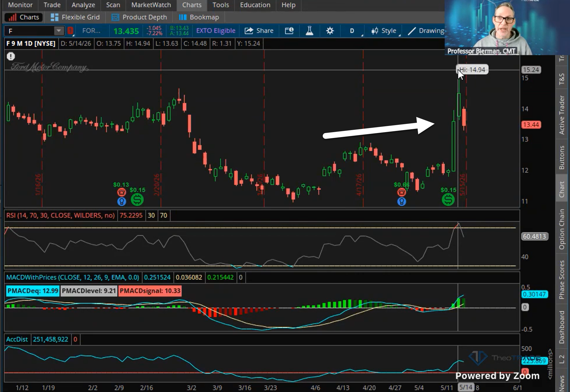Viewport: 570px width, 392px height.
Task: Open the Tools main tab
Action: pyautogui.click(x=221, y=5)
